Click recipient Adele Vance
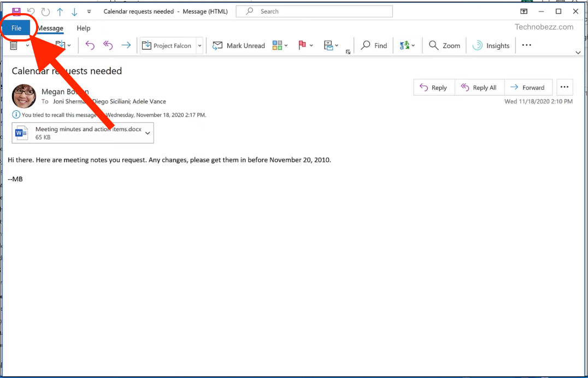588x378 pixels. tap(149, 101)
